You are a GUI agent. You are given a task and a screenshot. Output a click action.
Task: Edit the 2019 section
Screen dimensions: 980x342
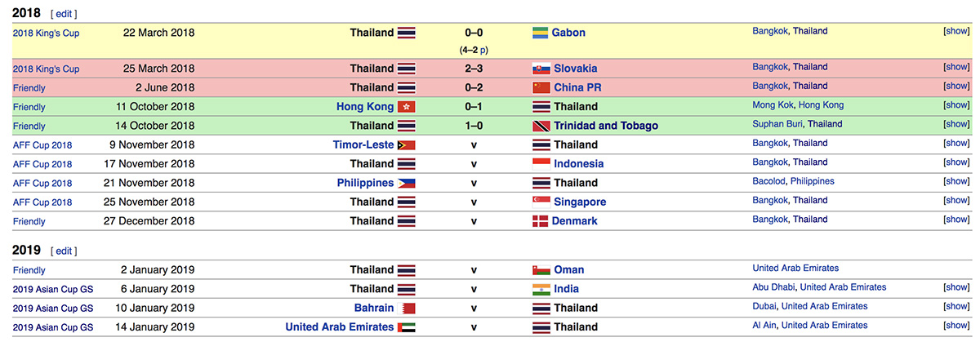(64, 251)
